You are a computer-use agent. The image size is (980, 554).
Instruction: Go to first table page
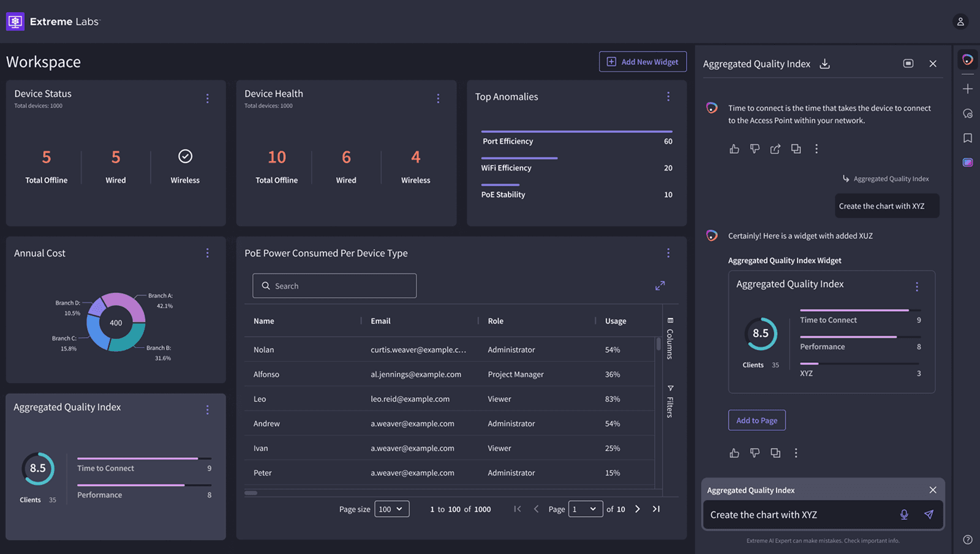(518, 509)
